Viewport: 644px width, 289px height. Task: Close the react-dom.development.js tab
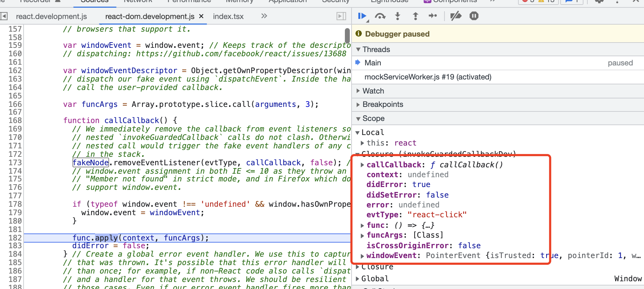tap(201, 16)
